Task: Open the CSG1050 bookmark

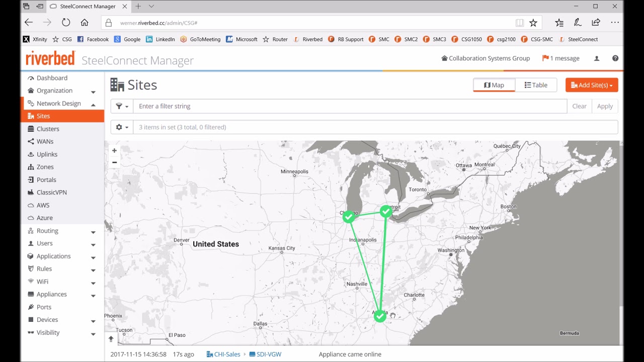Action: click(466, 39)
